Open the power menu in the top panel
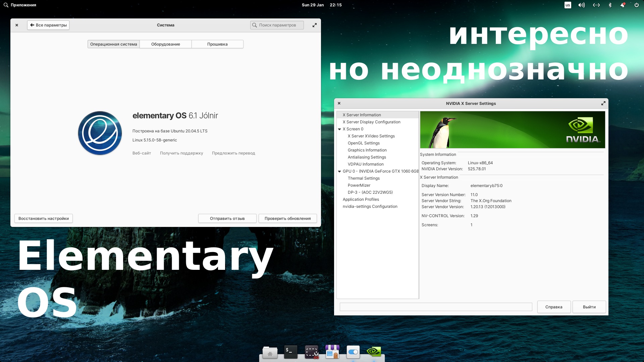This screenshot has width=644, height=362. 636,5
